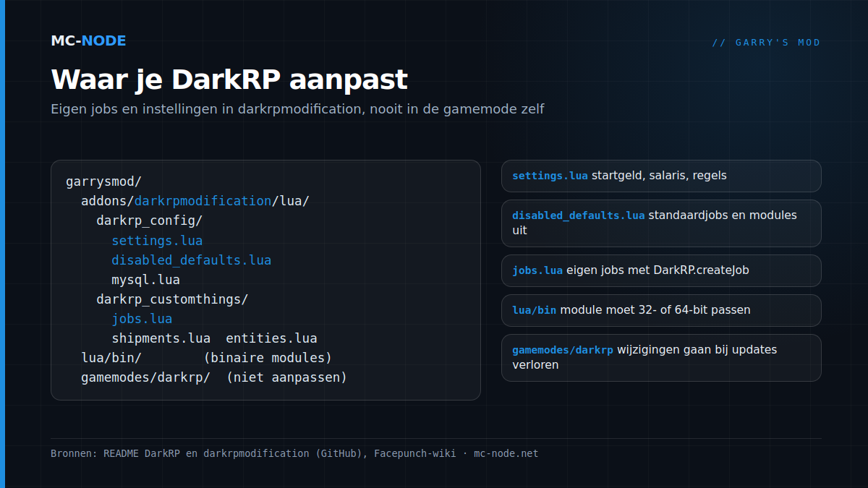
Task: Click 'disabled_defaults.lua' label in the right card
Action: pos(578,215)
